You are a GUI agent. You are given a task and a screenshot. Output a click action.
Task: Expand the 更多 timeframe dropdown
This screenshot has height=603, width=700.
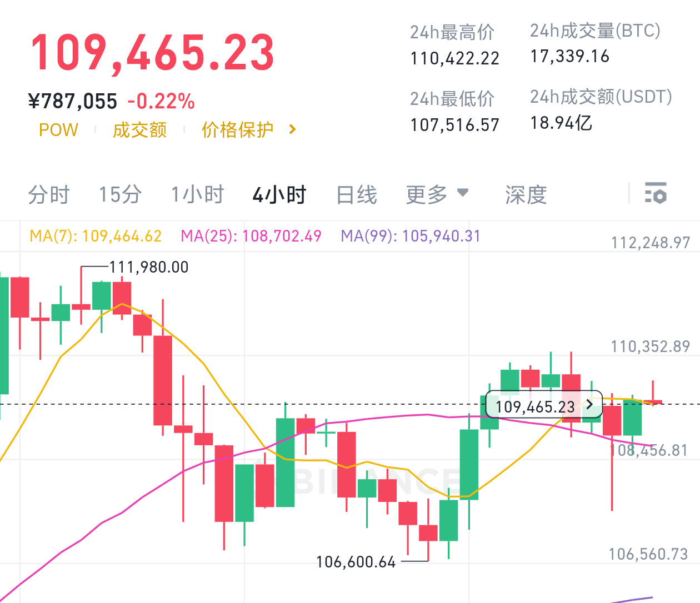pyautogui.click(x=437, y=194)
